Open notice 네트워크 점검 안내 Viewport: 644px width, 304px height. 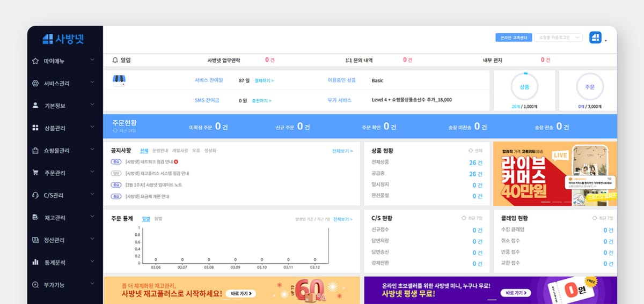point(148,161)
